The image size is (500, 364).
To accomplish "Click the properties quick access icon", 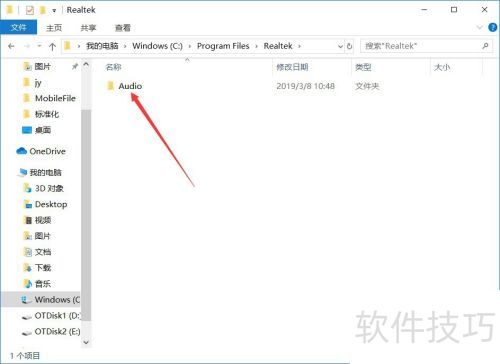I will coord(30,10).
